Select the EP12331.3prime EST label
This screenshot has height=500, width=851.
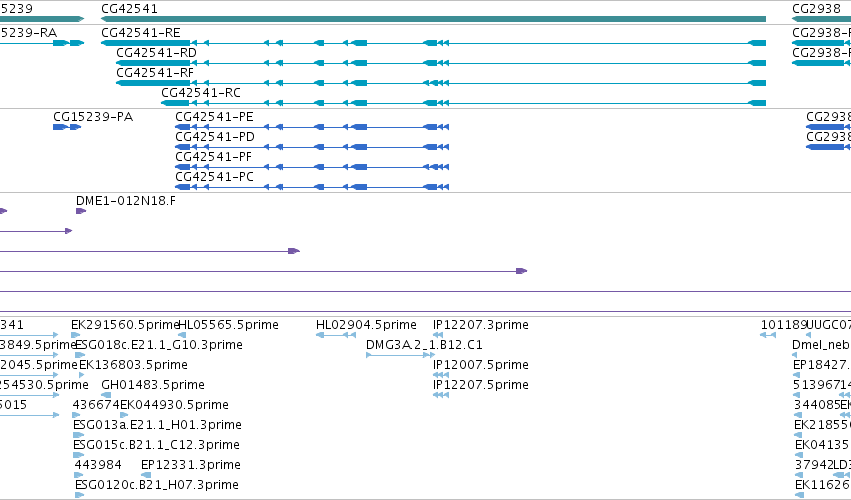click(191, 465)
